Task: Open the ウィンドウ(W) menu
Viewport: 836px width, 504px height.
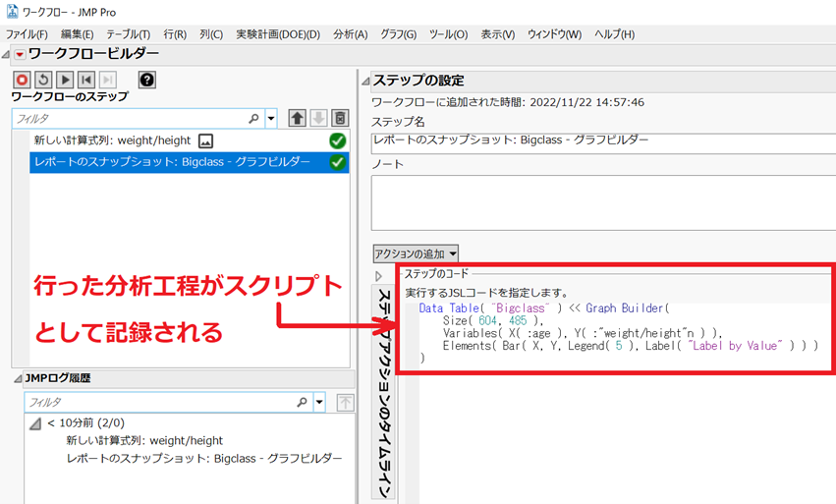Action: pos(554,34)
